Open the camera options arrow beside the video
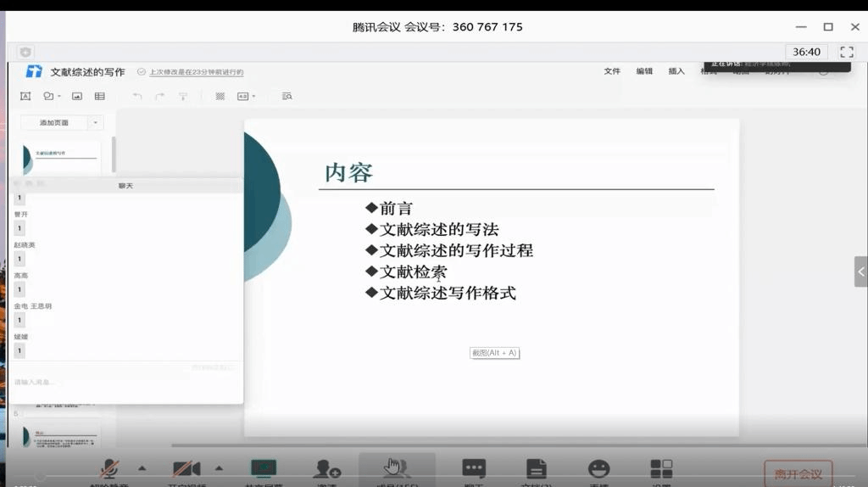868x487 pixels. pyautogui.click(x=219, y=467)
